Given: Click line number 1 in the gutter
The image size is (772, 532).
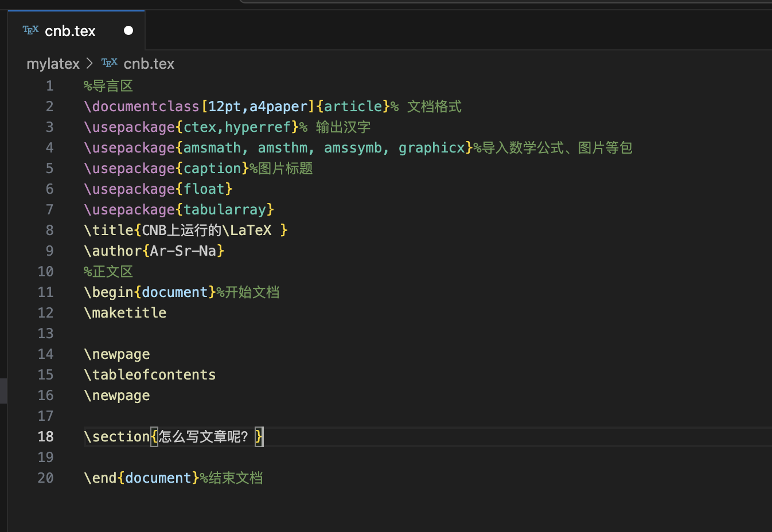Looking at the screenshot, I should click(50, 86).
